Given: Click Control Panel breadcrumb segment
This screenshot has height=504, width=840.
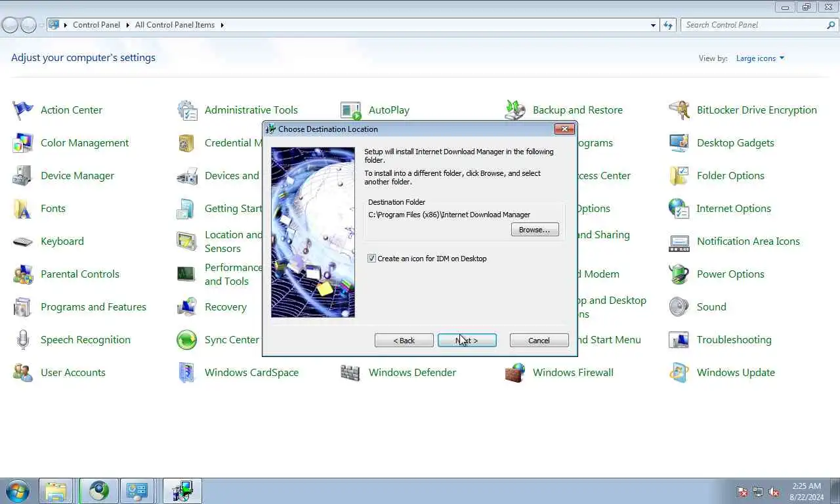Looking at the screenshot, I should click(96, 25).
